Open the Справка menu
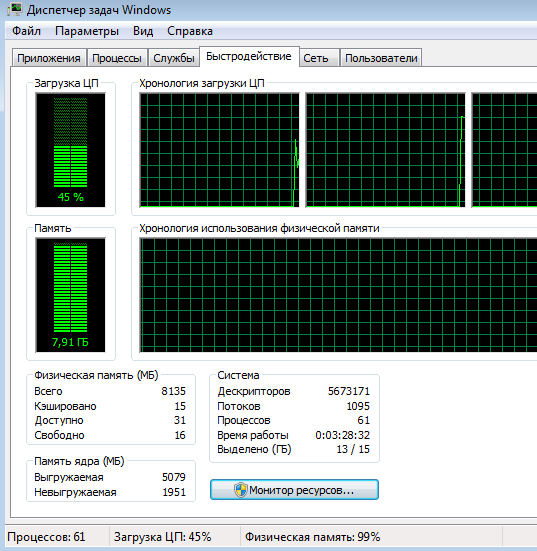This screenshot has height=551, width=537. tap(190, 31)
